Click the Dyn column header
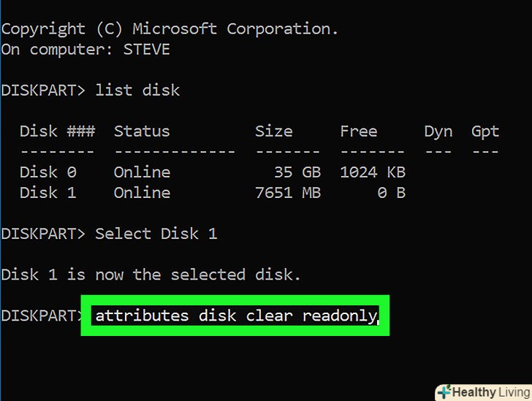The image size is (532, 401). pyautogui.click(x=438, y=131)
